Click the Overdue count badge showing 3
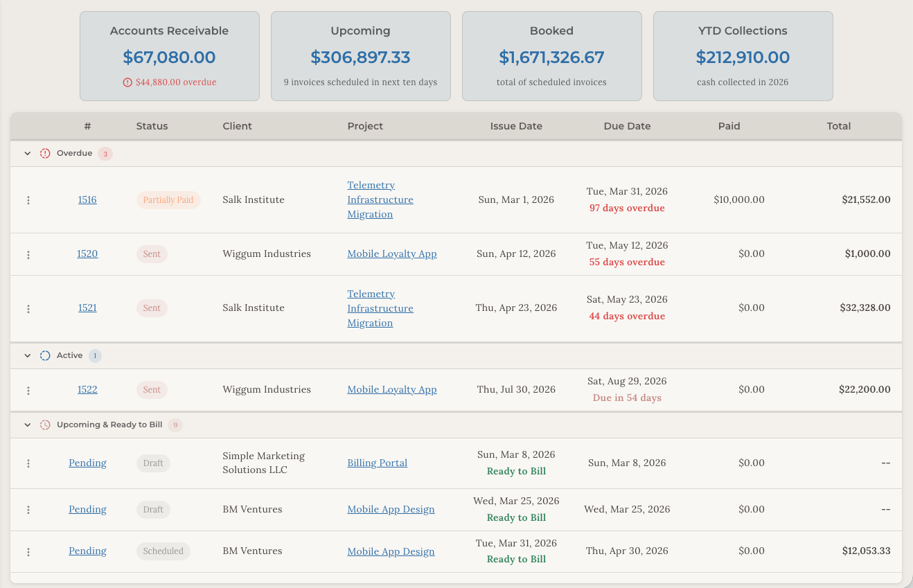Screen dimensions: 913x588 pos(105,154)
